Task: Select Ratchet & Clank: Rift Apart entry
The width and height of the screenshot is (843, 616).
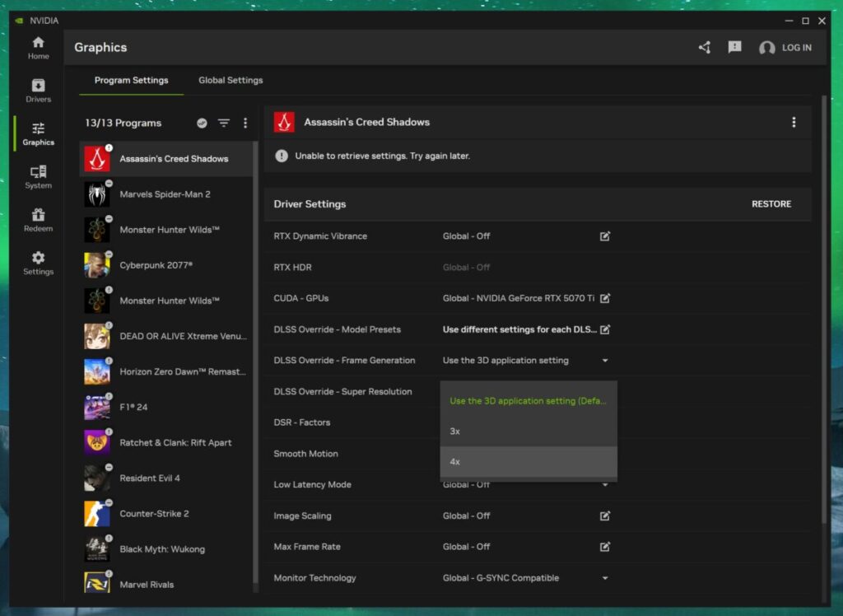Action: (x=166, y=443)
